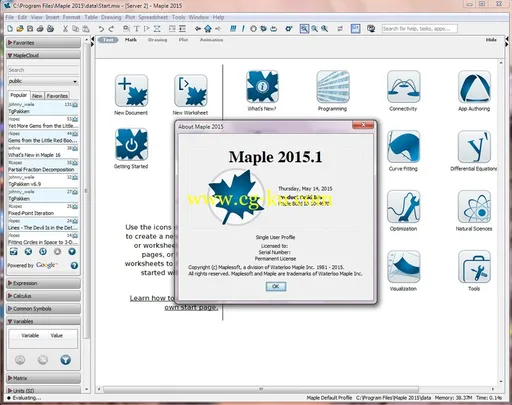This screenshot has width=512, height=405.
Task: Click the Learn how to link
Action: pyautogui.click(x=152, y=298)
